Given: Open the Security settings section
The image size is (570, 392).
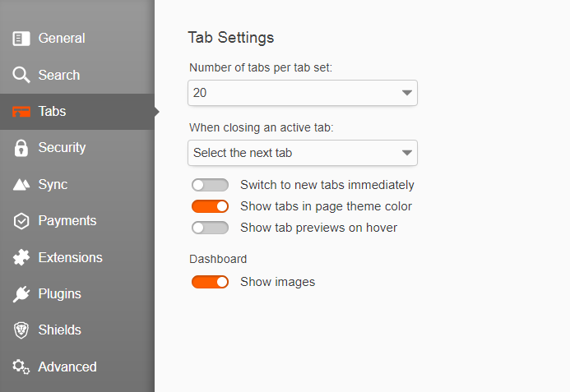Looking at the screenshot, I should pyautogui.click(x=62, y=148).
